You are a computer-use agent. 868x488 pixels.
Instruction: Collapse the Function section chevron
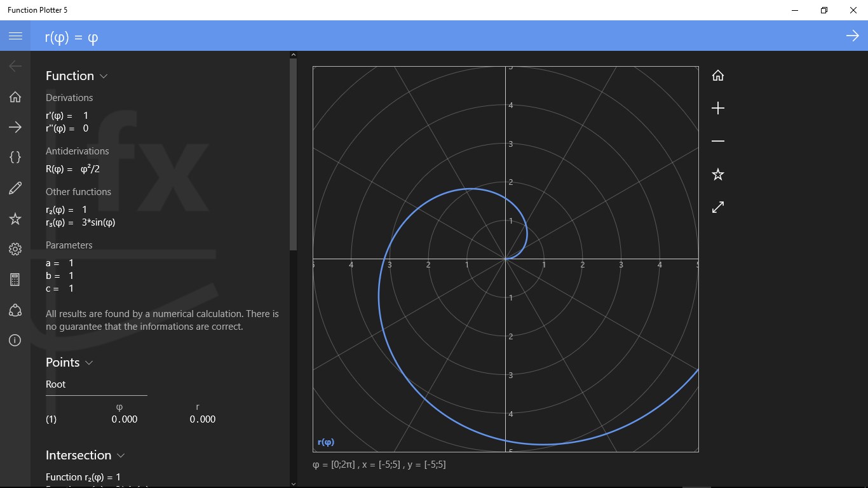tap(104, 76)
